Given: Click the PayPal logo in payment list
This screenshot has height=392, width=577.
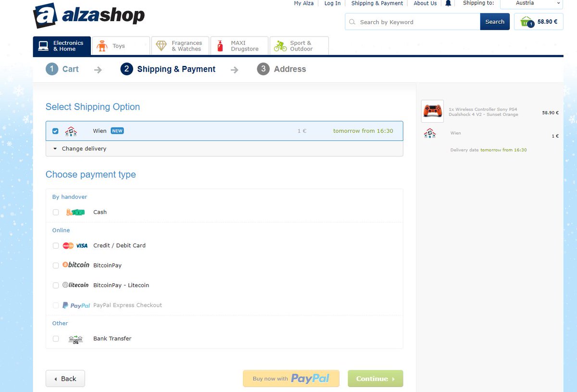Looking at the screenshot, I should click(x=76, y=305).
